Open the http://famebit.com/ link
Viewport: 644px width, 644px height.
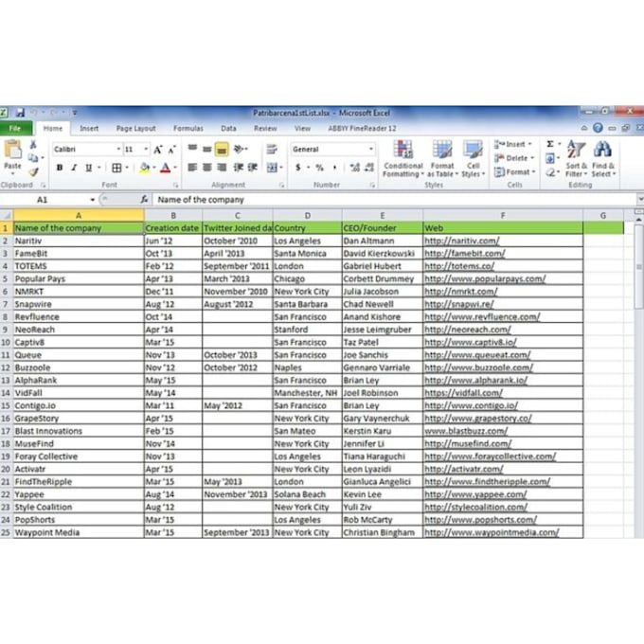464,254
